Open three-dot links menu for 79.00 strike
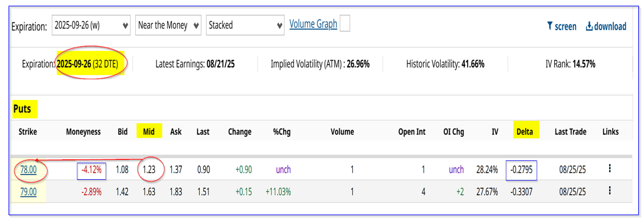Viewport: 644px width, 218px height. tap(610, 191)
